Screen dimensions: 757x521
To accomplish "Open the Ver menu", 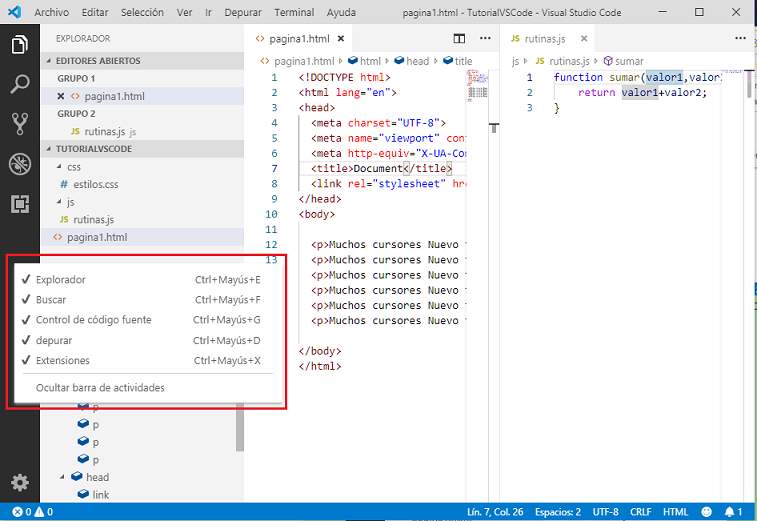I will tap(184, 12).
